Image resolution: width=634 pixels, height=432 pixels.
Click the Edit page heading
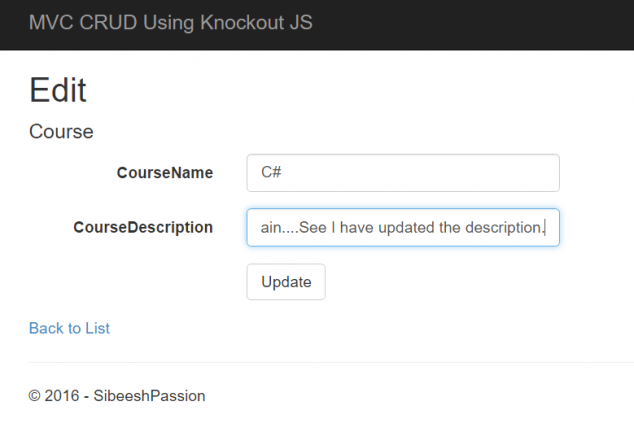click(x=58, y=90)
